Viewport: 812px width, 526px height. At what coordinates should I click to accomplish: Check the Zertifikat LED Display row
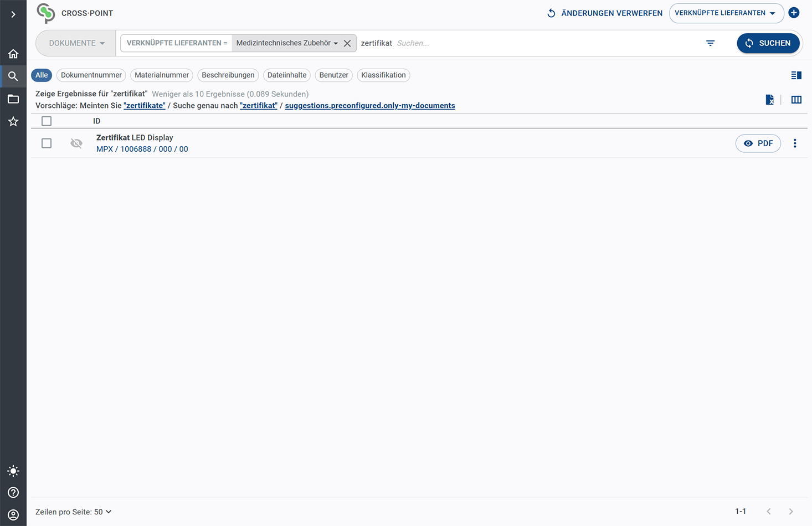(x=47, y=143)
